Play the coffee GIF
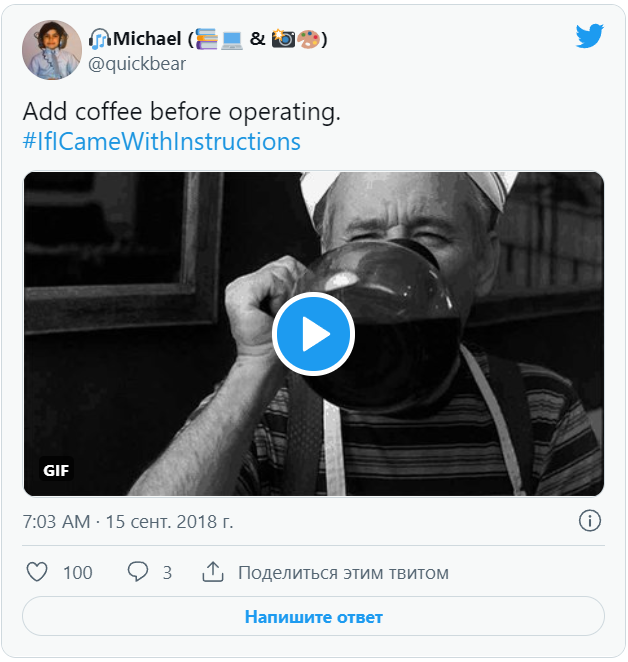Viewport: 628px width, 662px height. tap(313, 334)
